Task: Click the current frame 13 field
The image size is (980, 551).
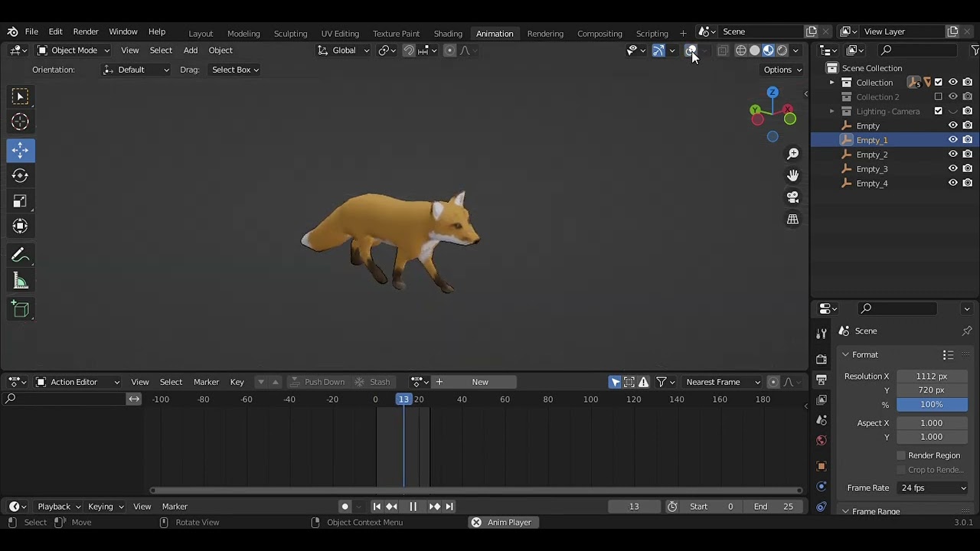Action: (x=634, y=507)
